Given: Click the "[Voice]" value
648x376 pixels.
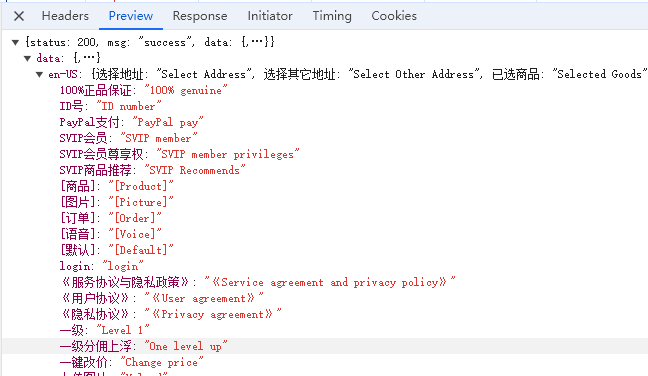Looking at the screenshot, I should click(135, 234).
